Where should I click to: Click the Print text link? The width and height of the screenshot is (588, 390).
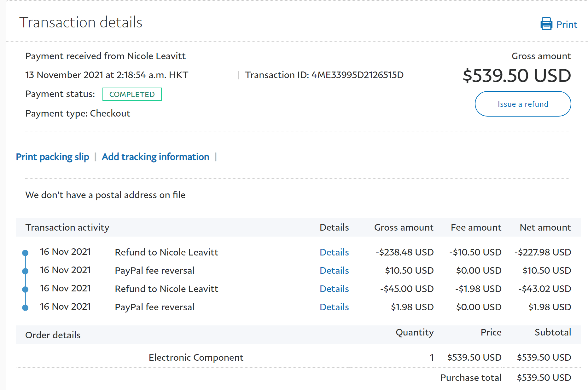point(566,25)
